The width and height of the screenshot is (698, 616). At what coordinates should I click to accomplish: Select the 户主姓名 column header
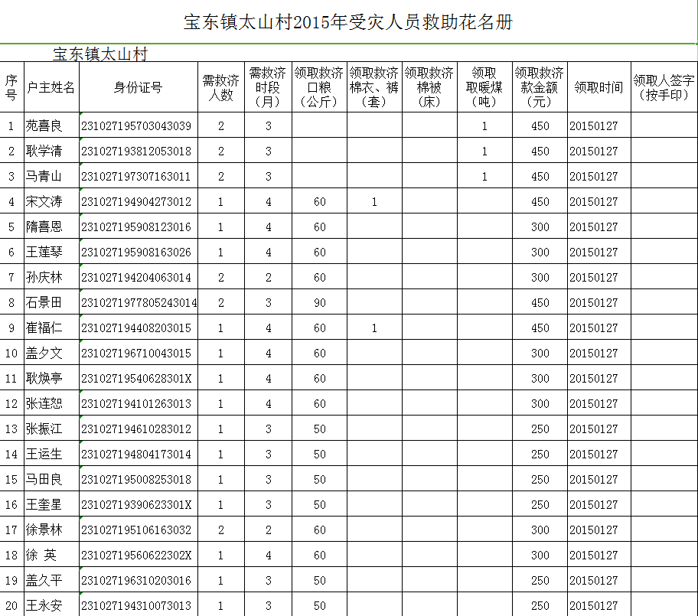click(51, 87)
